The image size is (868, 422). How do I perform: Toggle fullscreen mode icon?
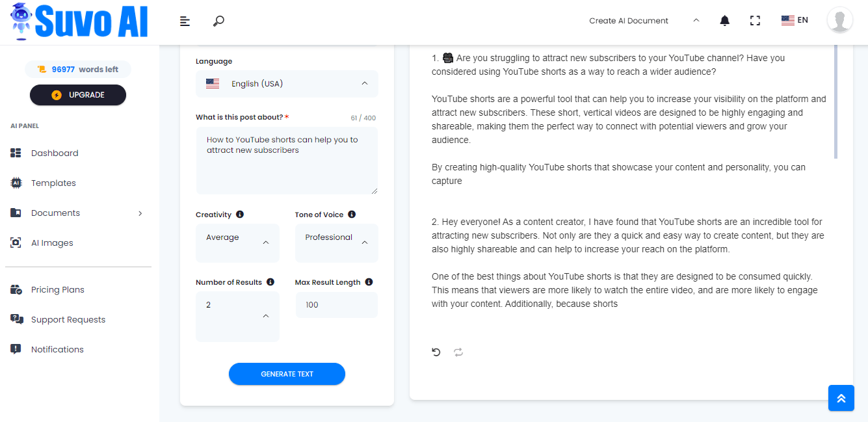[755, 21]
